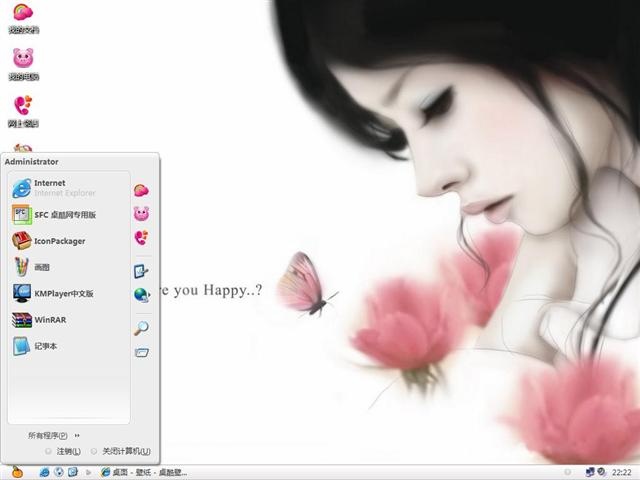This screenshot has width=640, height=480.
Task: Click the 注销 log off button
Action: [x=63, y=451]
